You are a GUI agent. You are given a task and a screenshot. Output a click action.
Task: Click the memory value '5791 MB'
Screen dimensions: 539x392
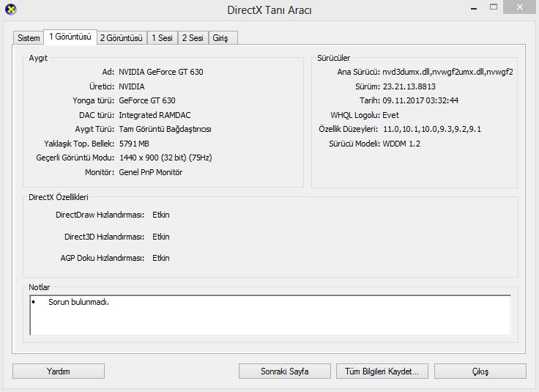pos(134,144)
